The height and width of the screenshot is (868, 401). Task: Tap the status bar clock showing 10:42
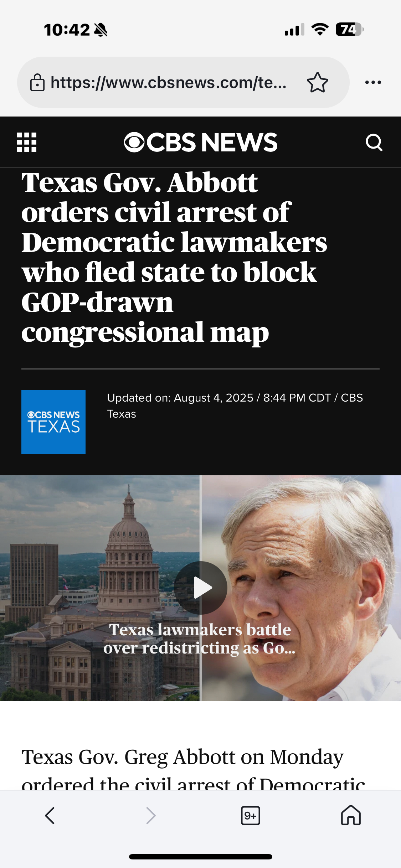pos(67,30)
